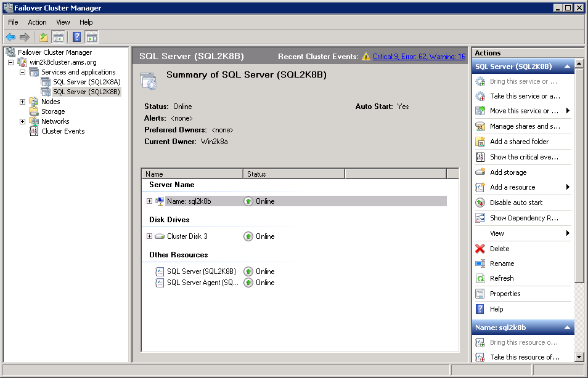The width and height of the screenshot is (588, 378).
Task: Open the Action menu
Action: pyautogui.click(x=37, y=22)
